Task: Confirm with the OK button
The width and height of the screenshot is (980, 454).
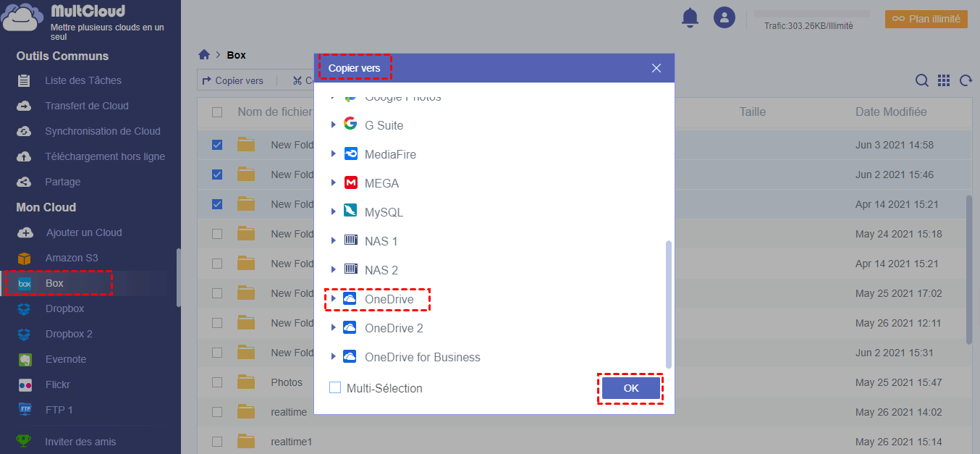Action: point(631,388)
